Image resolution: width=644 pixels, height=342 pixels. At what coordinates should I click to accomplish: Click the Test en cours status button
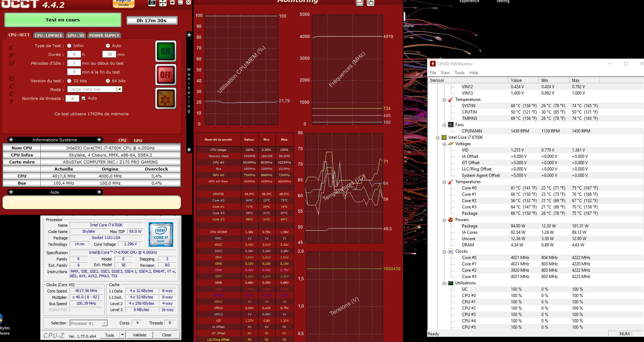click(x=63, y=20)
